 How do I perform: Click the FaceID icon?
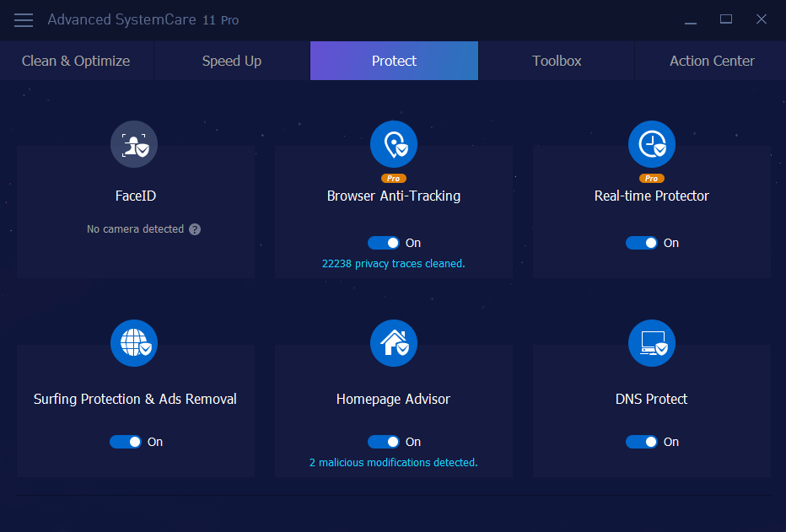(x=134, y=144)
